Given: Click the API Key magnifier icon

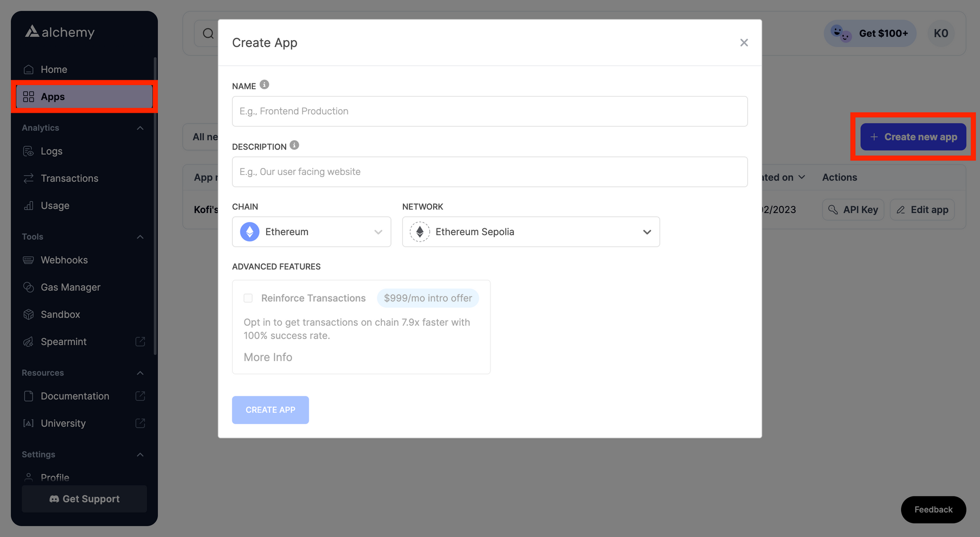Looking at the screenshot, I should click(833, 210).
